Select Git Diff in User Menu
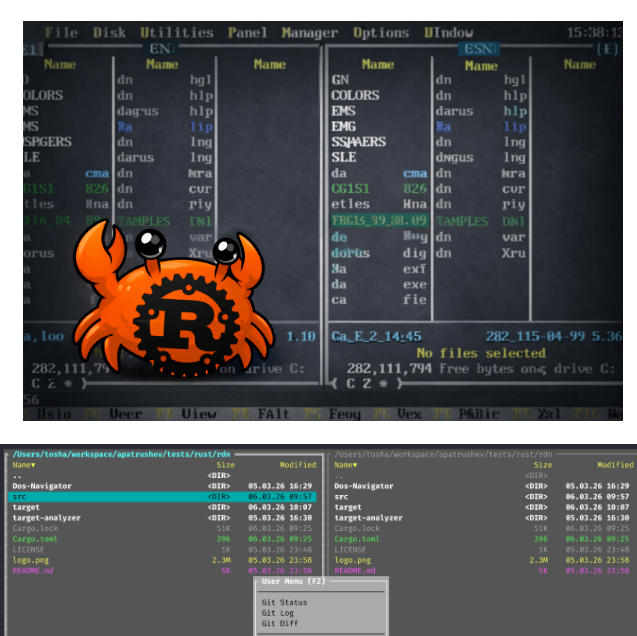The height and width of the screenshot is (636, 637). click(280, 623)
